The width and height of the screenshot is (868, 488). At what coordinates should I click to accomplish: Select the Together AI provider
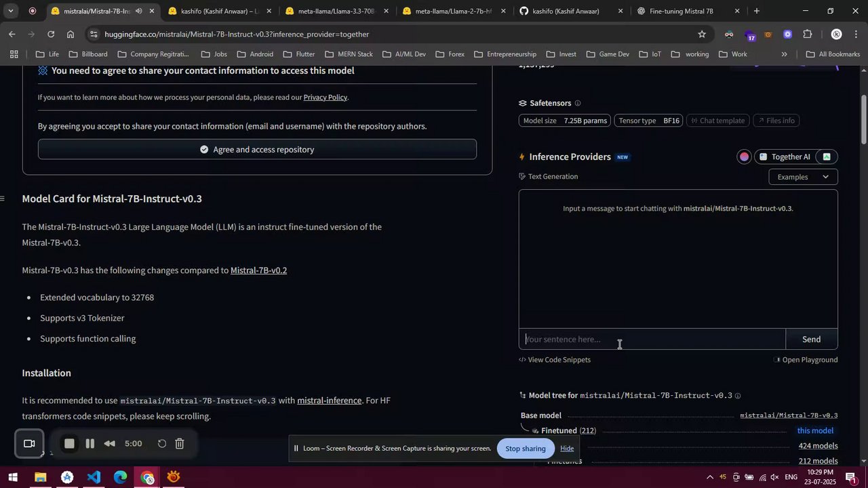pos(785,157)
